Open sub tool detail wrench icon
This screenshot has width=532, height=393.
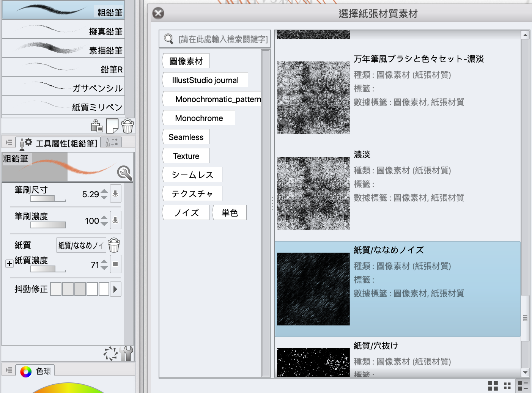click(x=128, y=354)
